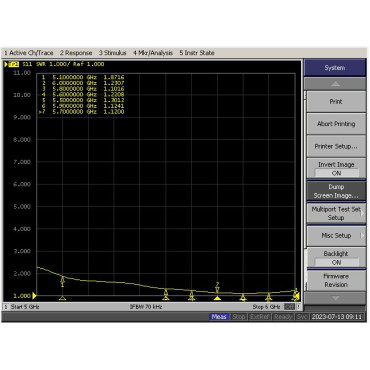
Task: Expand the Multiport Test Set Setup submenu
Action: (336, 213)
